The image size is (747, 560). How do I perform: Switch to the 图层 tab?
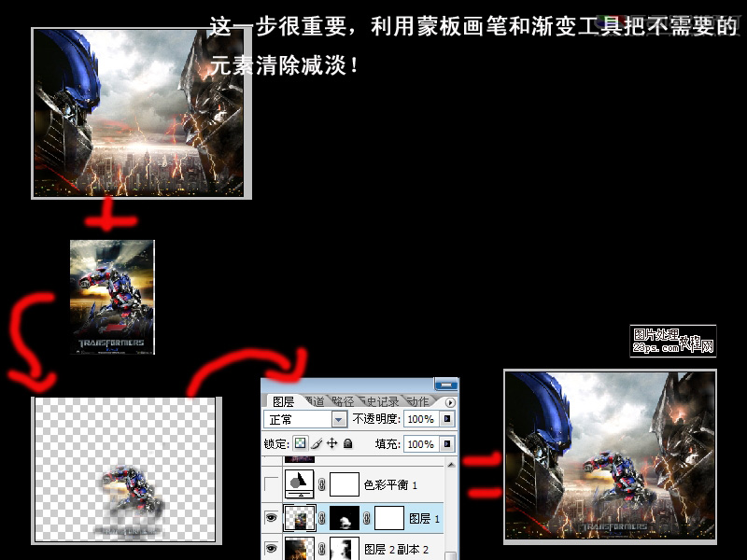[x=284, y=401]
